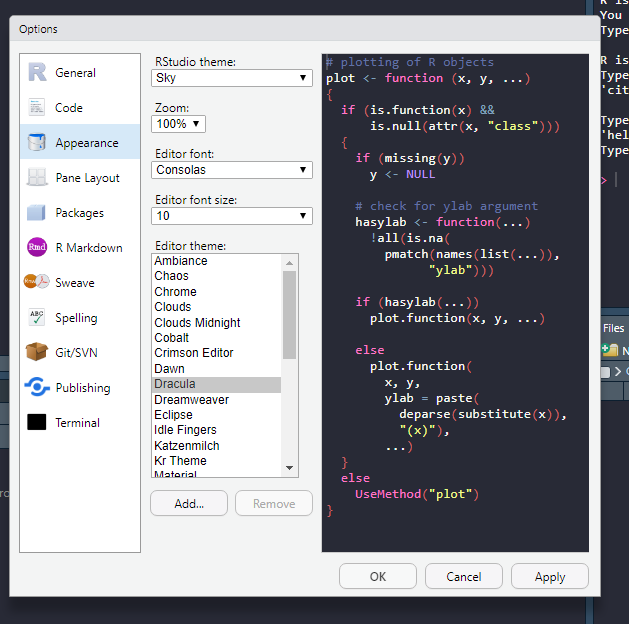The width and height of the screenshot is (629, 624).
Task: Open the Publishing sync icon
Action: pos(37,387)
